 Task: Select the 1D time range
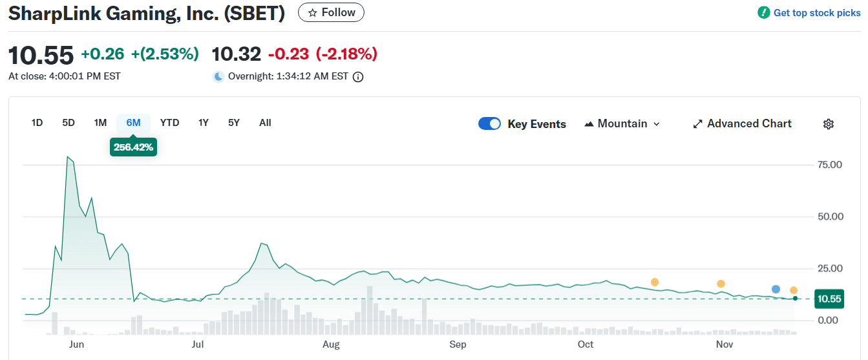(x=37, y=123)
